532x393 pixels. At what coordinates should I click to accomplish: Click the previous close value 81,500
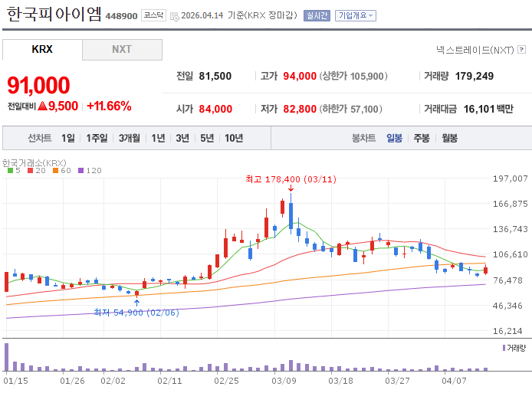tap(215, 76)
